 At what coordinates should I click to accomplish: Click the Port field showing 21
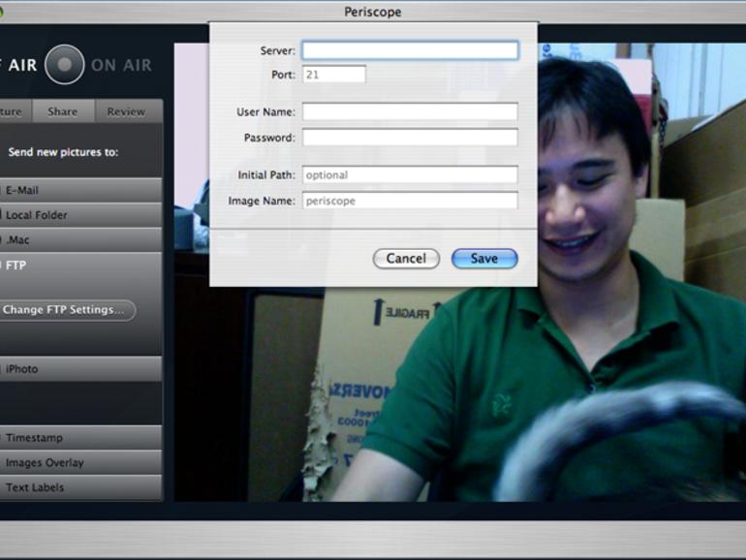click(334, 75)
